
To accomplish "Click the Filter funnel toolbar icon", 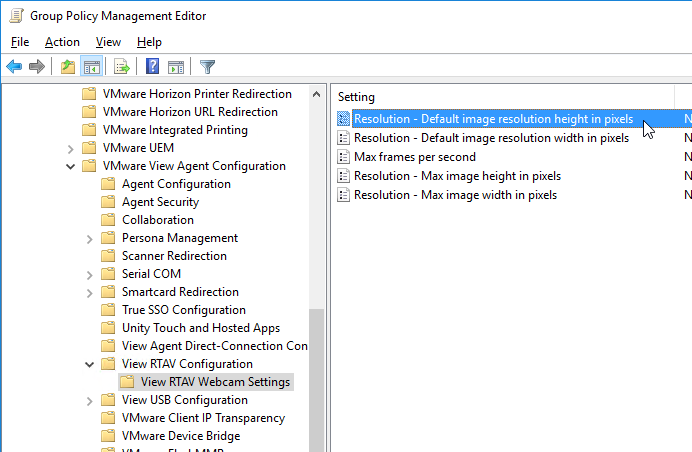I will tap(207, 67).
